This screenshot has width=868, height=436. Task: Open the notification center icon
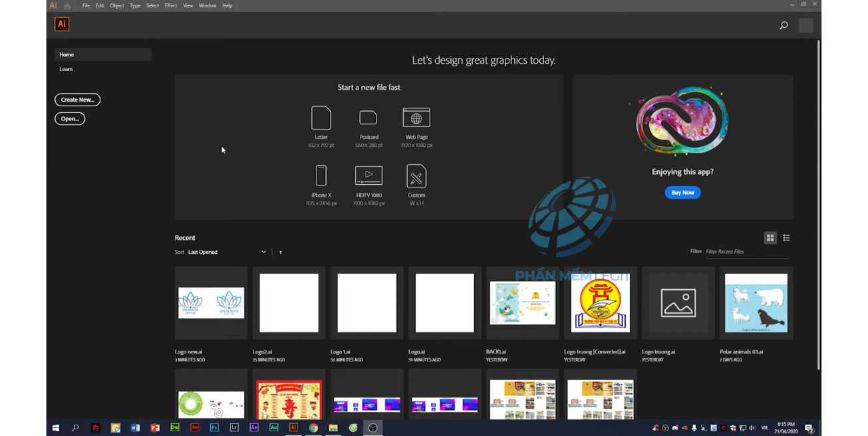pos(809,428)
